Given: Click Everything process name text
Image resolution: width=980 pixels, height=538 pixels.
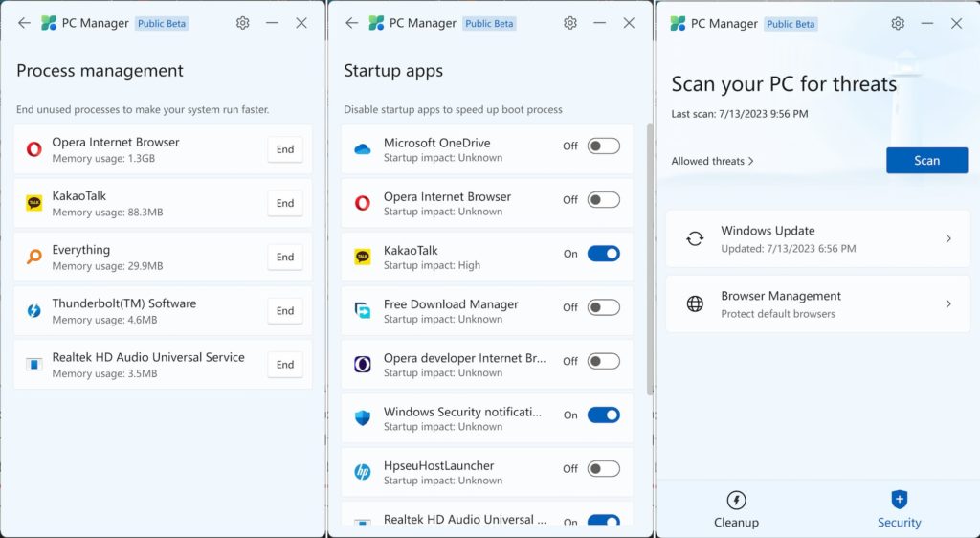Looking at the screenshot, I should [x=80, y=250].
